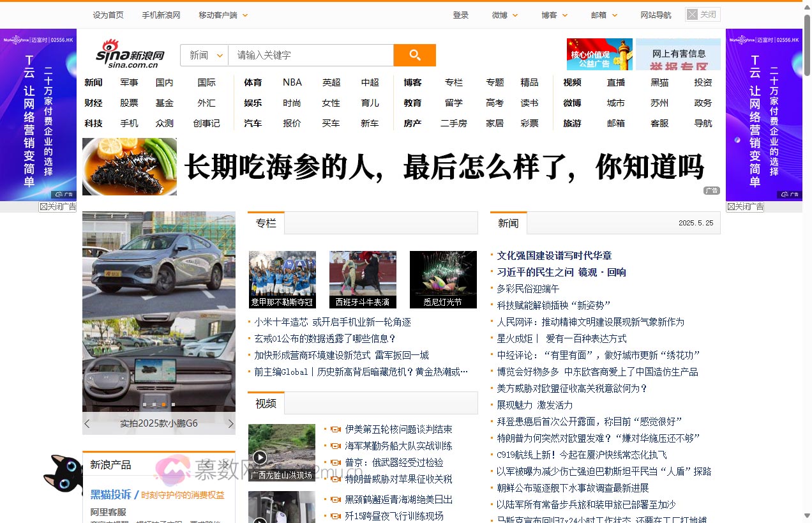Viewport: 812px width, 523px height.
Task: Open the 文化强国建设谱写时代华章 headline
Action: [x=554, y=255]
